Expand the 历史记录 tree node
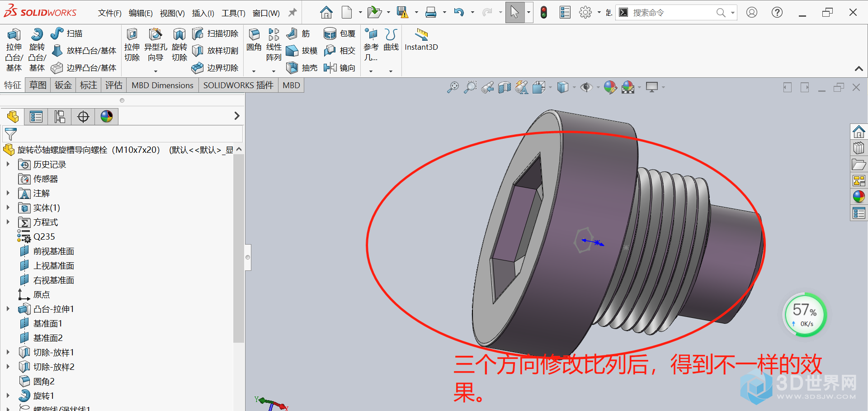868x411 pixels. click(8, 165)
